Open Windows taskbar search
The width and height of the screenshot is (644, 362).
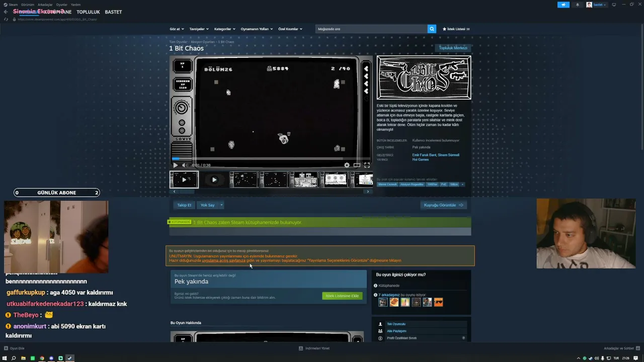[14, 358]
